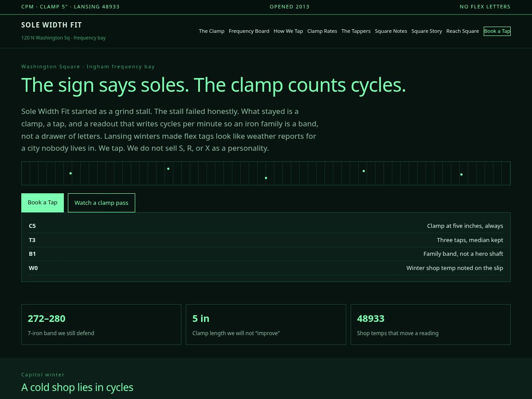Click the filled Book a Tap hero button
The height and width of the screenshot is (399, 532).
pos(43,203)
